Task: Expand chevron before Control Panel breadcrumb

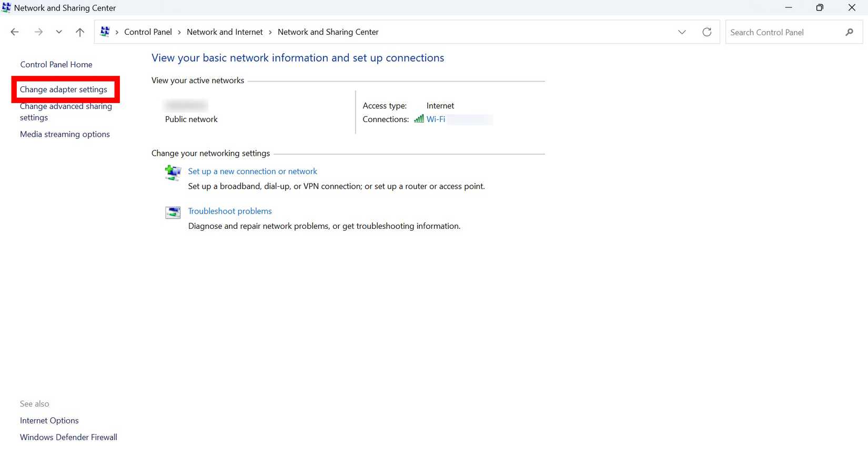Action: click(x=117, y=32)
